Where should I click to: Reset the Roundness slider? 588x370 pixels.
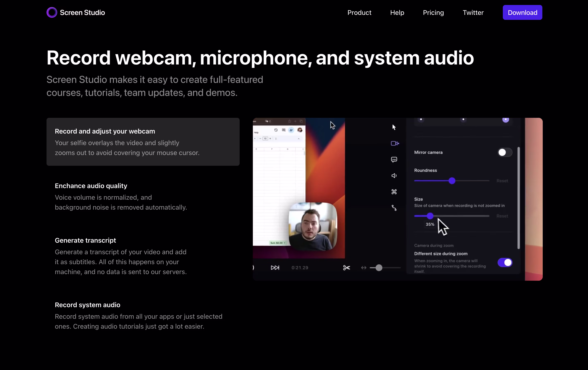(x=502, y=181)
